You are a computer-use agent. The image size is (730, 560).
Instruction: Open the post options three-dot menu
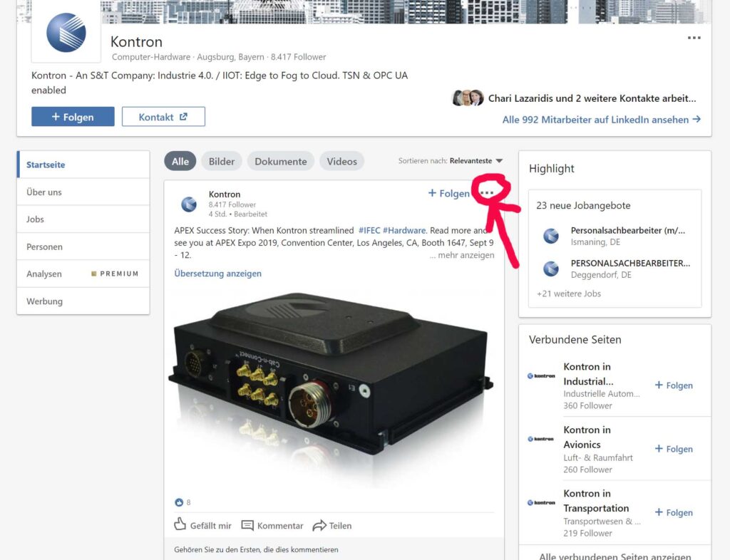coord(488,193)
